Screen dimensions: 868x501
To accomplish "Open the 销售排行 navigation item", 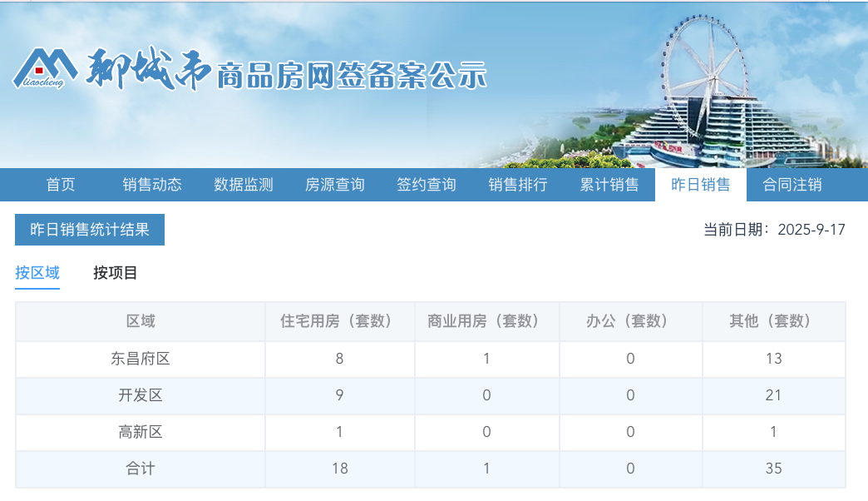I will click(516, 185).
